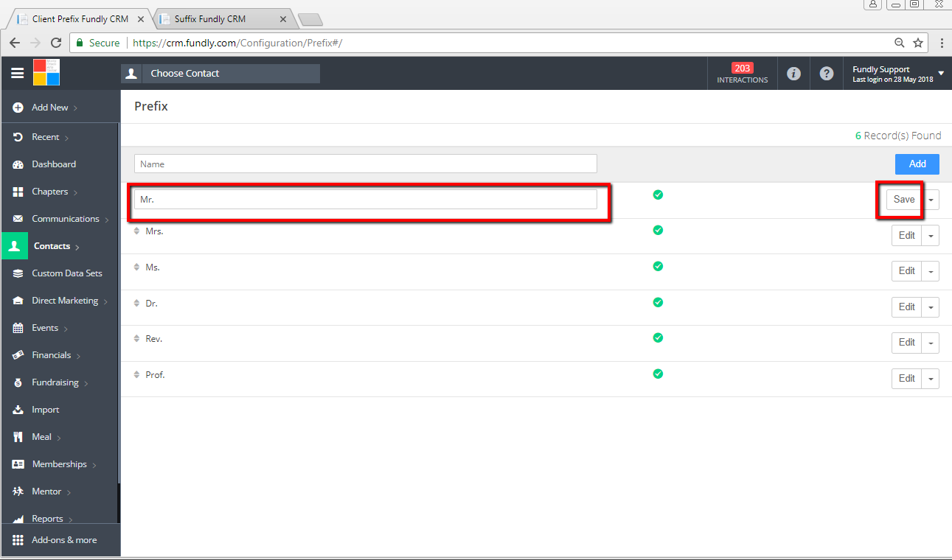Open dropdown arrow beside Prof. Edit button
The image size is (952, 560).
(x=931, y=379)
